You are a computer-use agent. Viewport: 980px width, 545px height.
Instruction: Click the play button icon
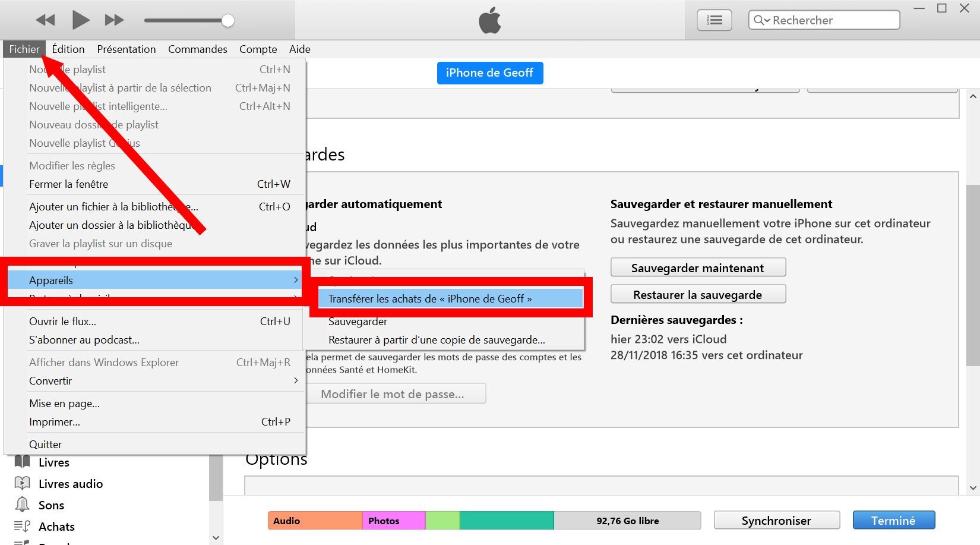pyautogui.click(x=80, y=20)
